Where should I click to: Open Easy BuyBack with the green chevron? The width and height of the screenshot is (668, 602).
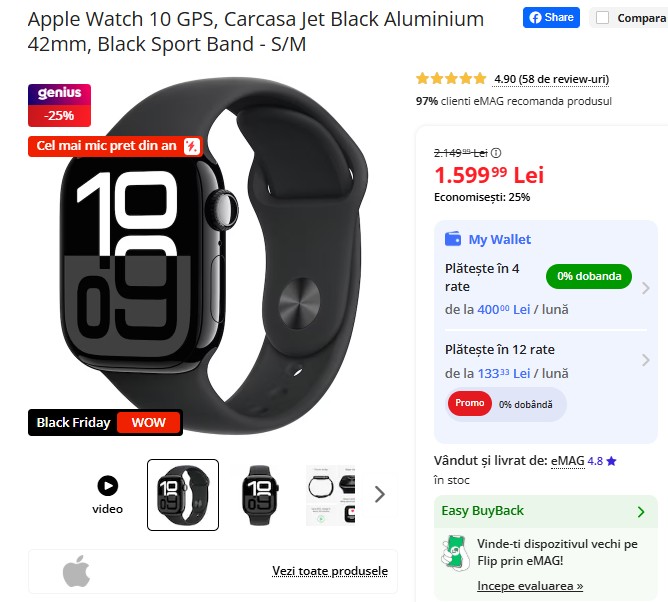click(x=641, y=512)
